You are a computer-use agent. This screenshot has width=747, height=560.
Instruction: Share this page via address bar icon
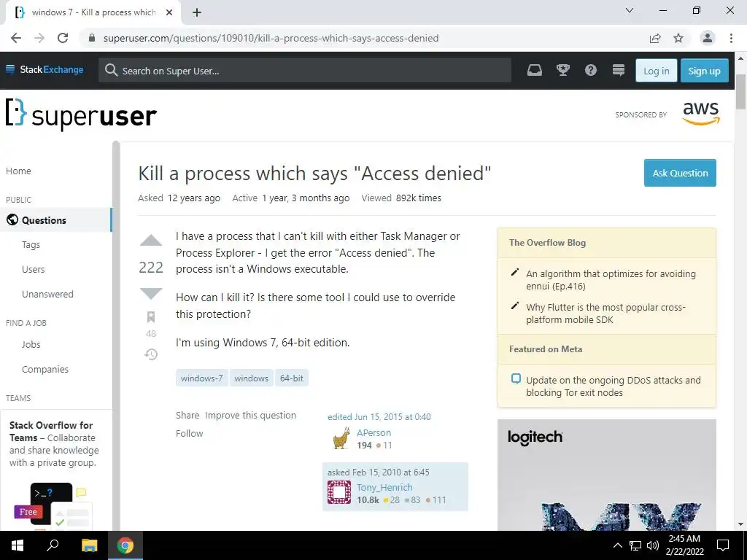655,38
